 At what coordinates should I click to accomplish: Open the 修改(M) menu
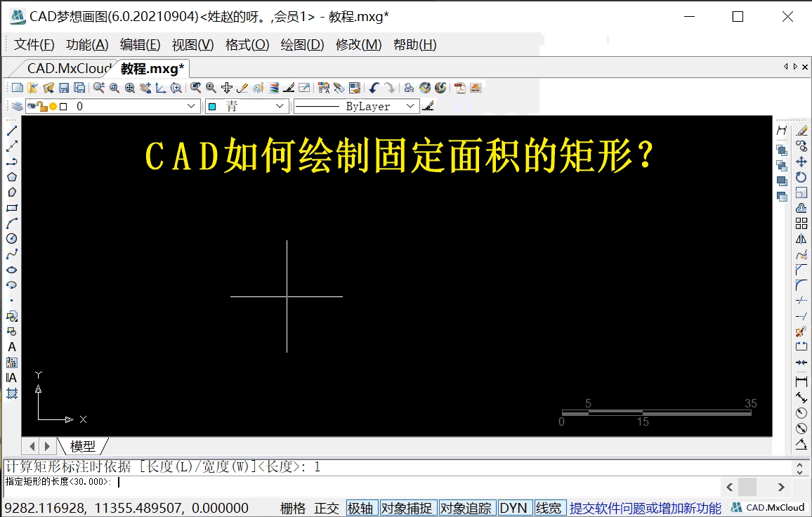click(358, 44)
